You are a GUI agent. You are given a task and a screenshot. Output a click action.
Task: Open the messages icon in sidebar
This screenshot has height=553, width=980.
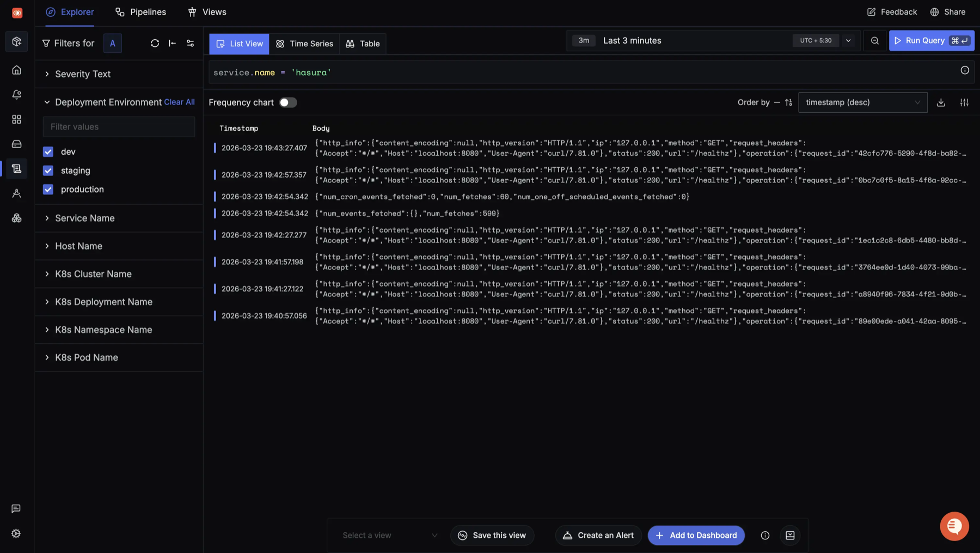tap(16, 508)
